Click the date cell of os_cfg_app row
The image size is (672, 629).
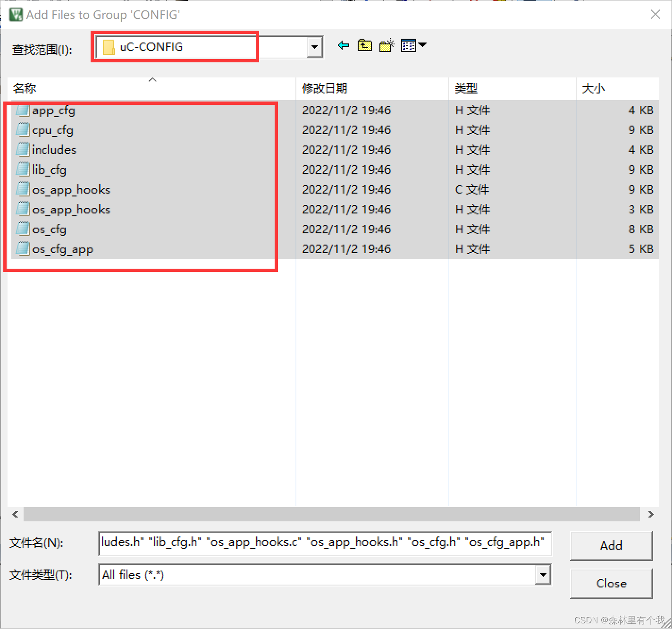[346, 249]
